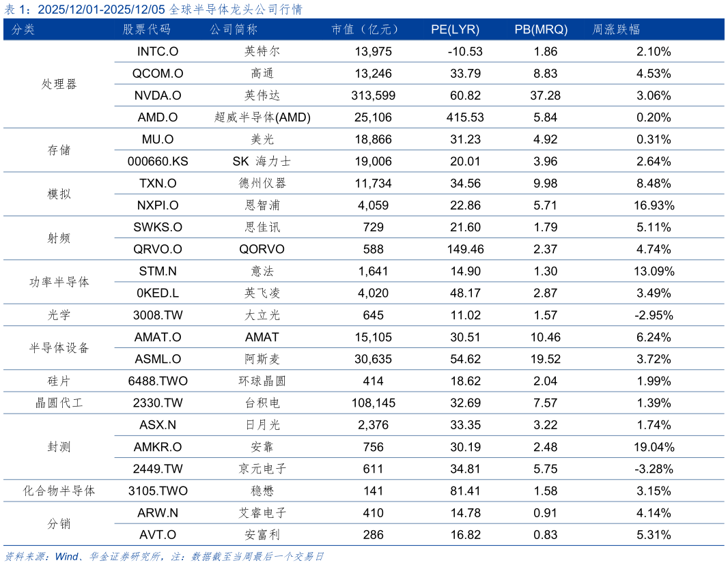
Task: Click the 功率半导体 category cell
Action: pyautogui.click(x=59, y=282)
